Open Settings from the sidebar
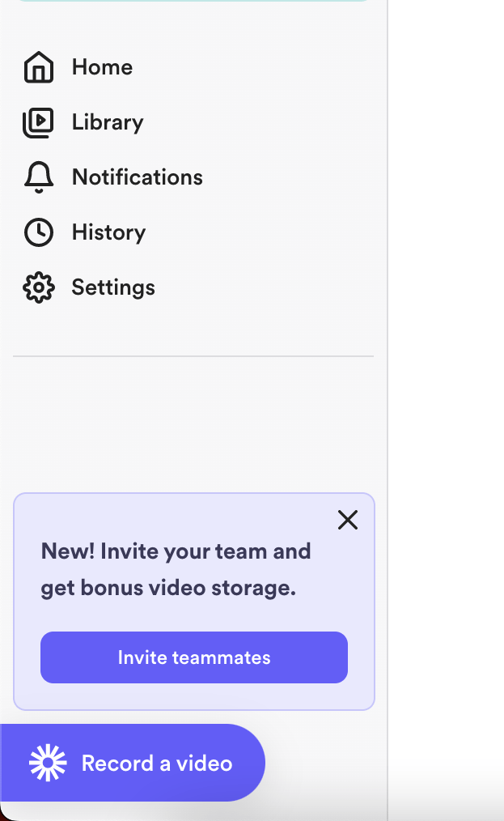This screenshot has width=504, height=821. [x=113, y=287]
